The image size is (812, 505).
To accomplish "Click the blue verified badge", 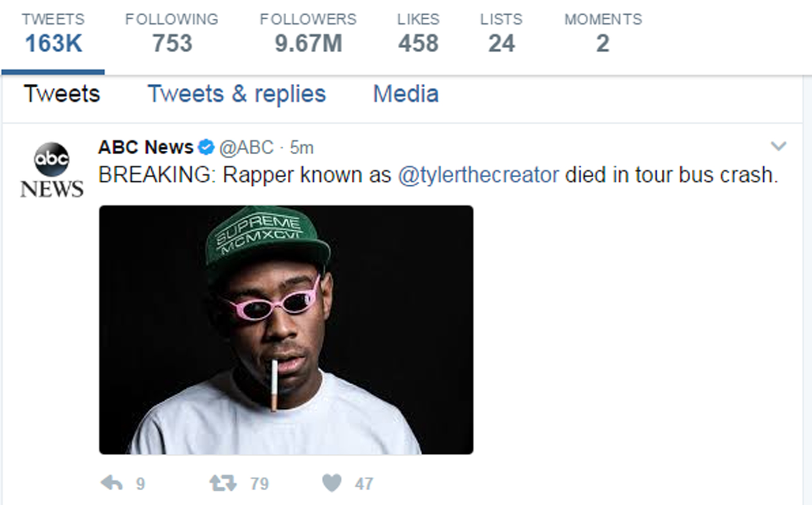I will click(x=206, y=148).
